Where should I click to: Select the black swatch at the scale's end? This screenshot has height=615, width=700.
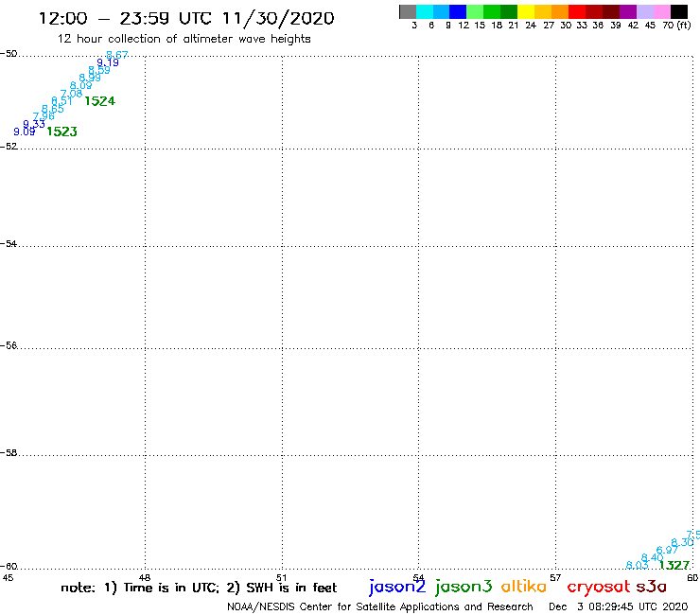point(678,11)
